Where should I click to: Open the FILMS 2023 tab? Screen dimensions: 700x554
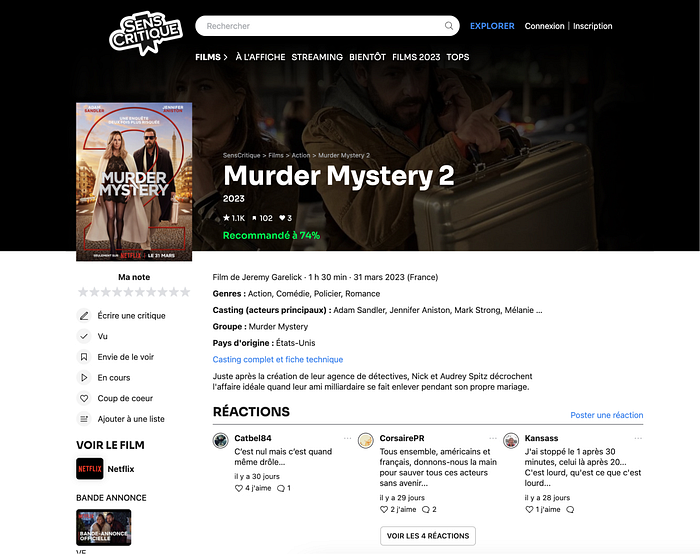coord(416,57)
